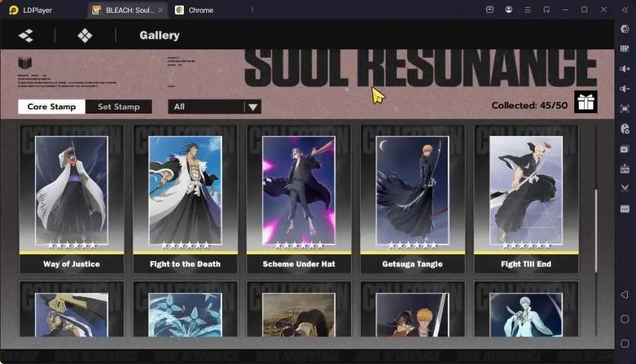Open the LDPlayer hamburger menu icon
The width and height of the screenshot is (636, 364).
click(527, 10)
